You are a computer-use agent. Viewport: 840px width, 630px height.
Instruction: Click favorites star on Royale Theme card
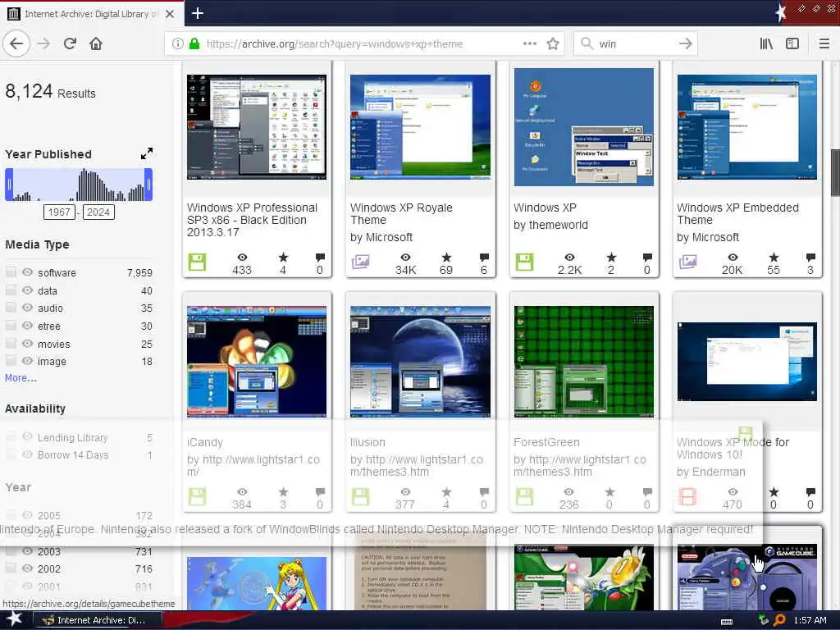pos(445,258)
